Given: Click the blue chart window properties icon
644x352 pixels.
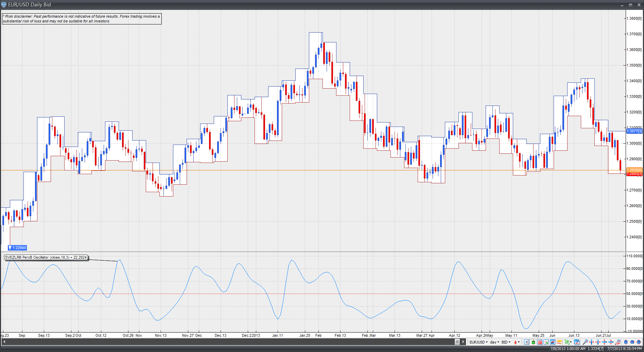Looking at the screenshot, I should (553, 342).
